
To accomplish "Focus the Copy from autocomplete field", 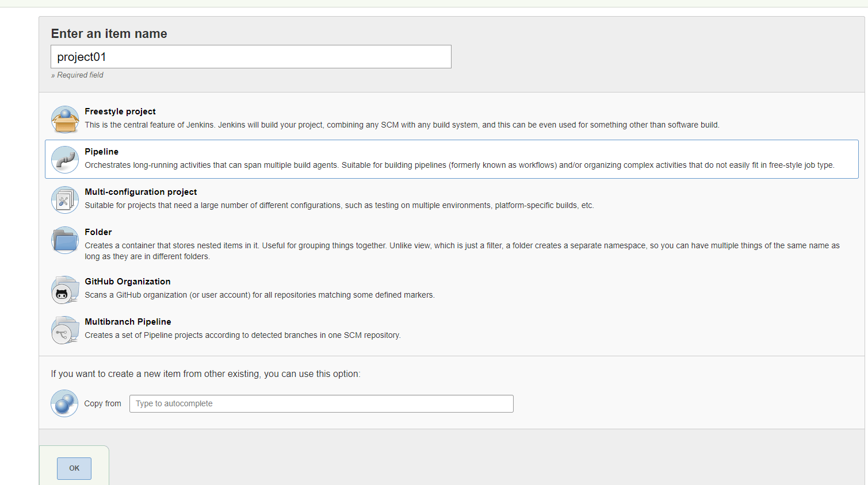I will (322, 403).
